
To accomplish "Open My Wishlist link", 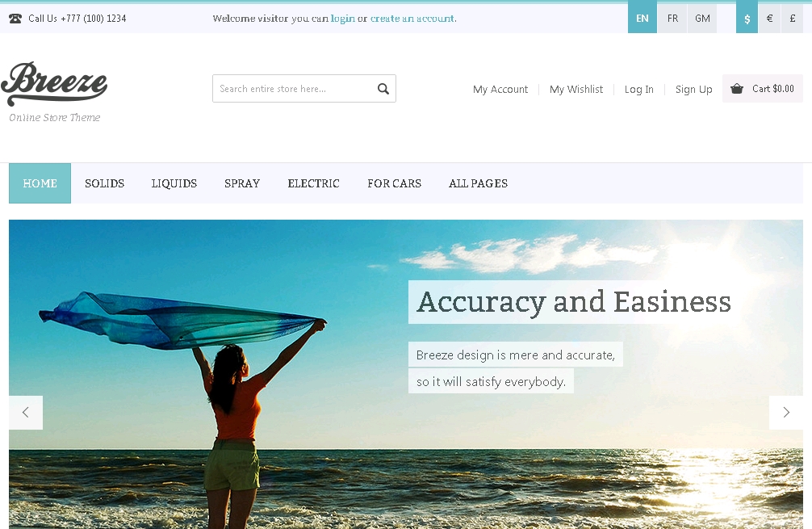I will tap(576, 89).
